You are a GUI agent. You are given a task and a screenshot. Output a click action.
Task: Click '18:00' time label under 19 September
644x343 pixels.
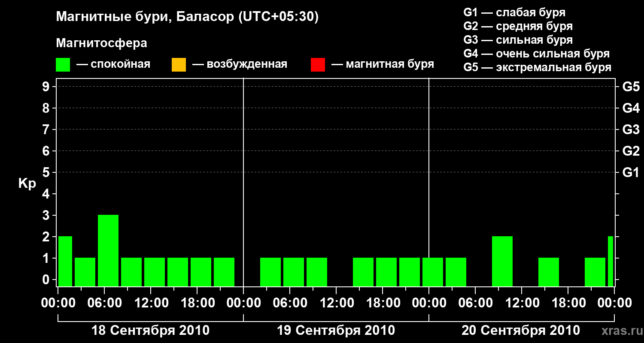[x=383, y=303]
